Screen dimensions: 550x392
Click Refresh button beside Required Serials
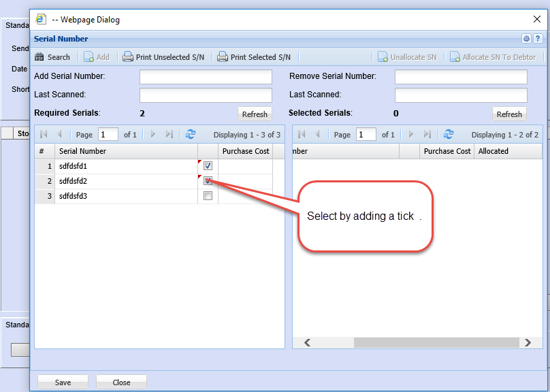pos(255,114)
